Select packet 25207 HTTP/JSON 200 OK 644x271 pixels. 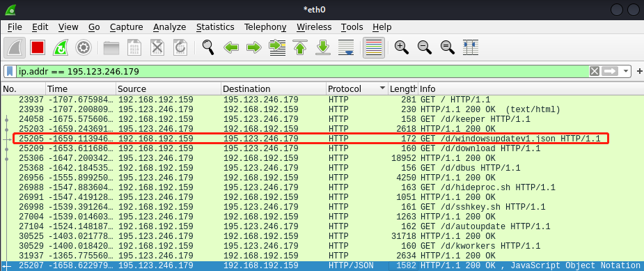(x=322, y=265)
